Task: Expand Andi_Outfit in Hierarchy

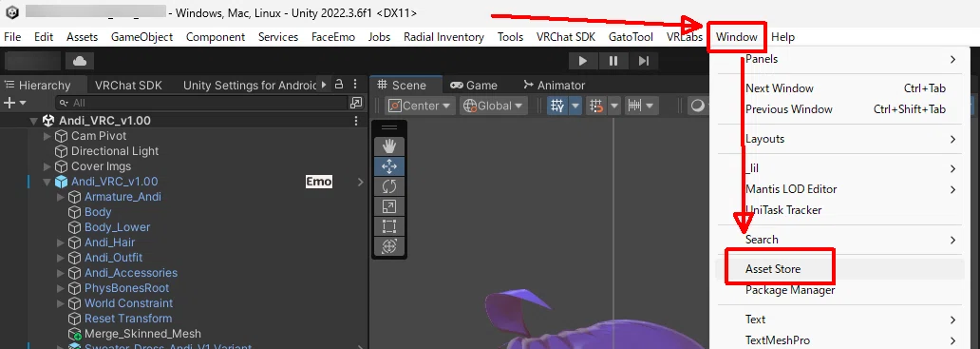Action: tap(61, 258)
